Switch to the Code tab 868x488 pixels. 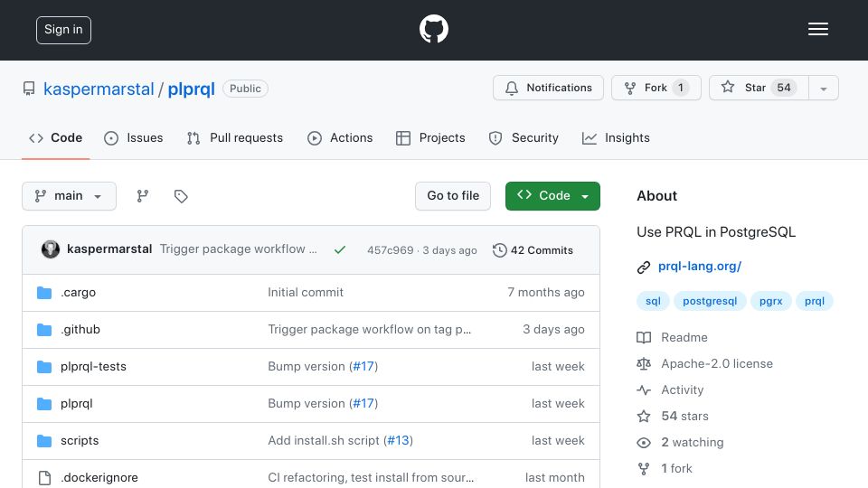(55, 137)
